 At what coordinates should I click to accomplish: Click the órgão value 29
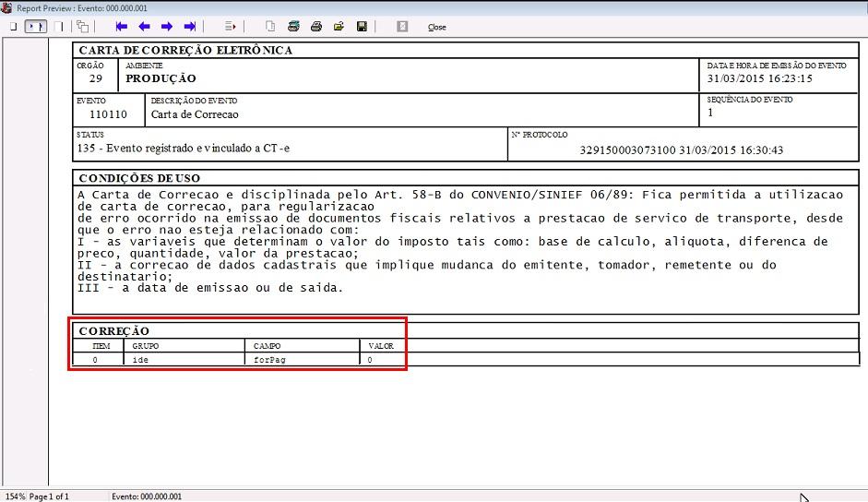[96, 78]
